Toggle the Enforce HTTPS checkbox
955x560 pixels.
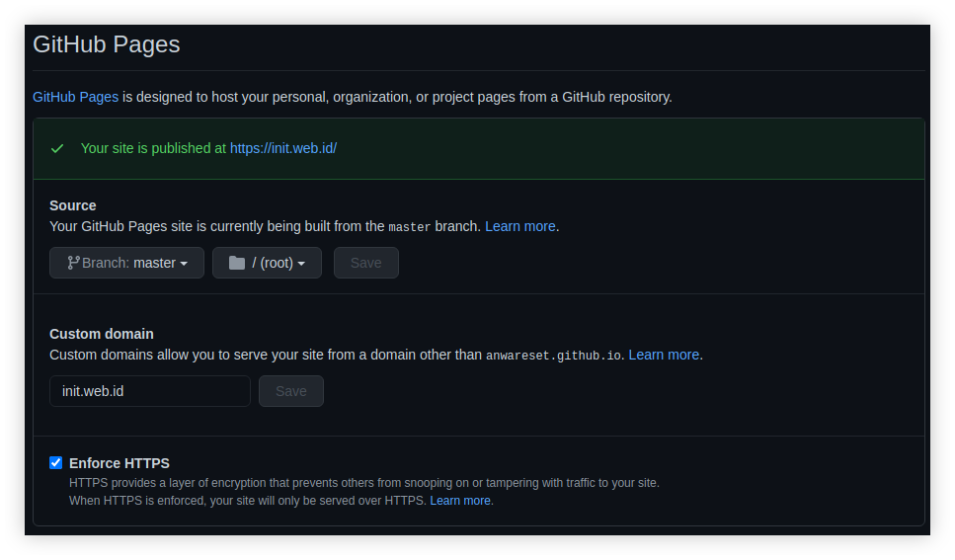click(x=56, y=463)
